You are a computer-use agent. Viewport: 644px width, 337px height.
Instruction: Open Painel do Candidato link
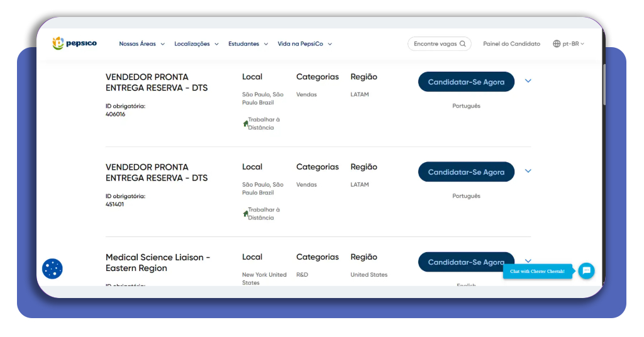pos(511,43)
